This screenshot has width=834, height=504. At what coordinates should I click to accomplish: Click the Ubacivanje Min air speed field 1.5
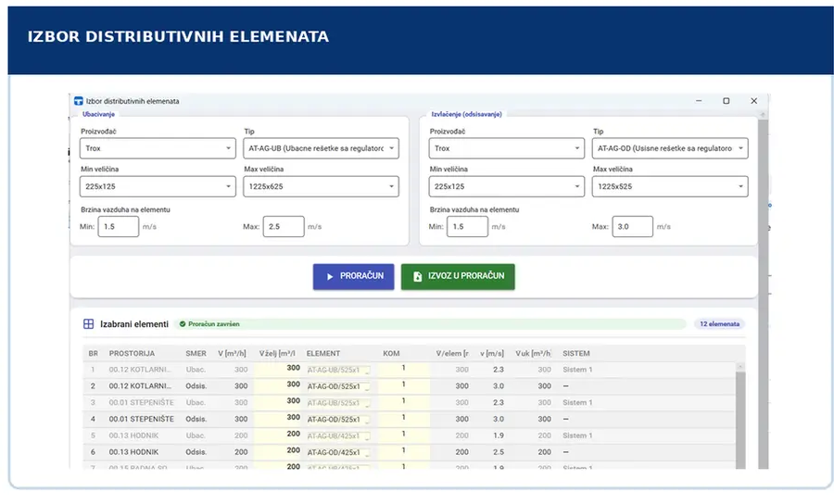(x=118, y=226)
